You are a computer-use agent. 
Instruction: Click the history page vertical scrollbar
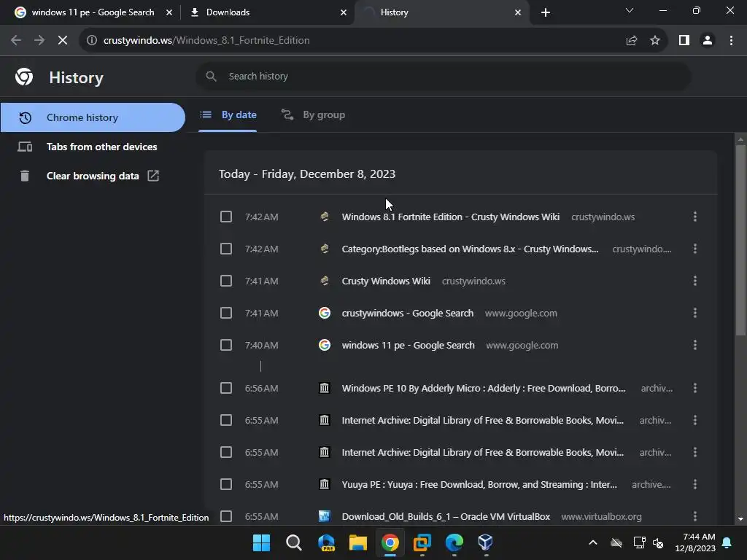coord(740,241)
